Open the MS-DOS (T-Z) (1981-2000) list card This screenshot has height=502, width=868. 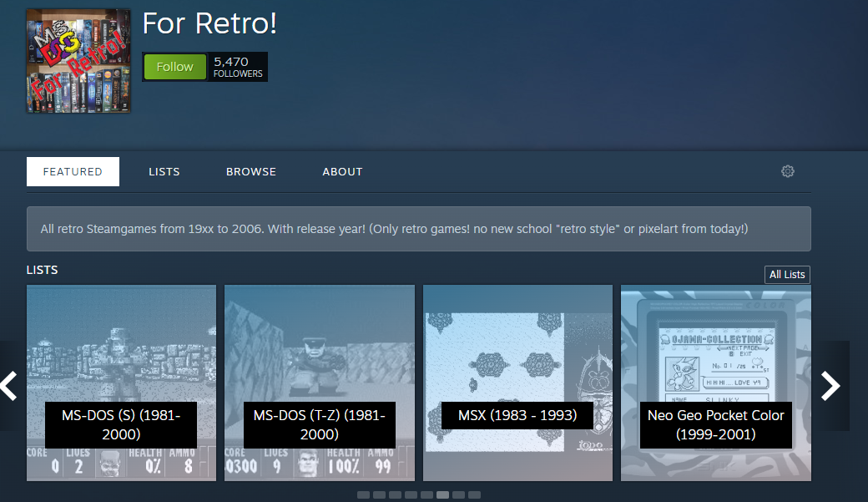[x=320, y=383]
